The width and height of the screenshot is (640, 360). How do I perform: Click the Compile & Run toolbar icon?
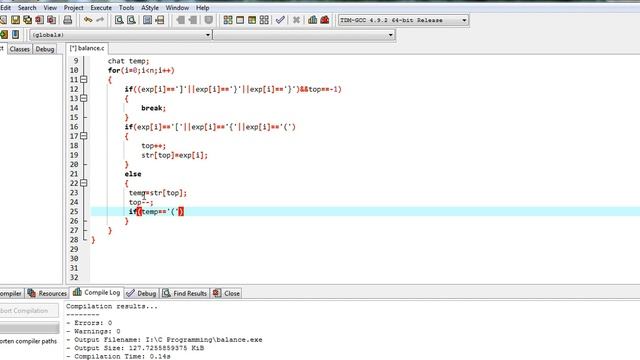[252, 20]
